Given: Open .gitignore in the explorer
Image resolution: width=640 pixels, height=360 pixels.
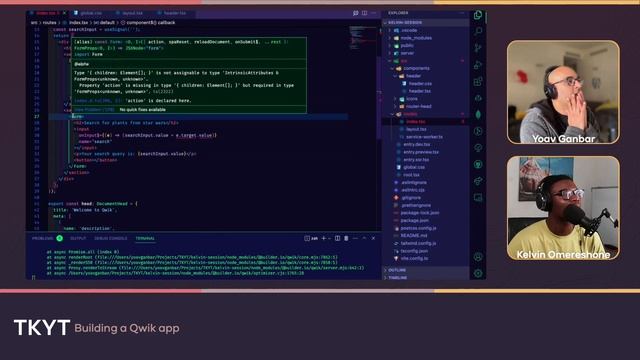Looking at the screenshot, I should 411,198.
